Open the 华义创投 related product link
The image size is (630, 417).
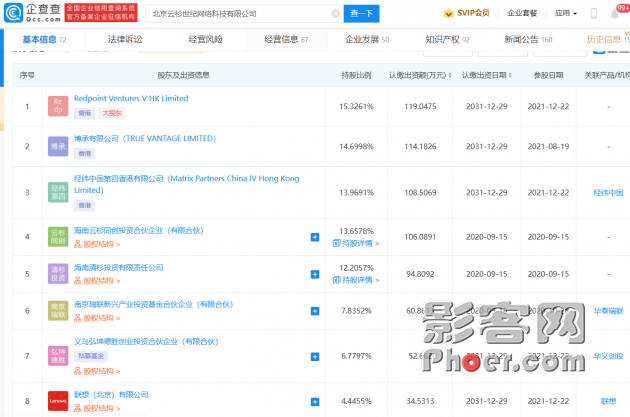point(608,356)
